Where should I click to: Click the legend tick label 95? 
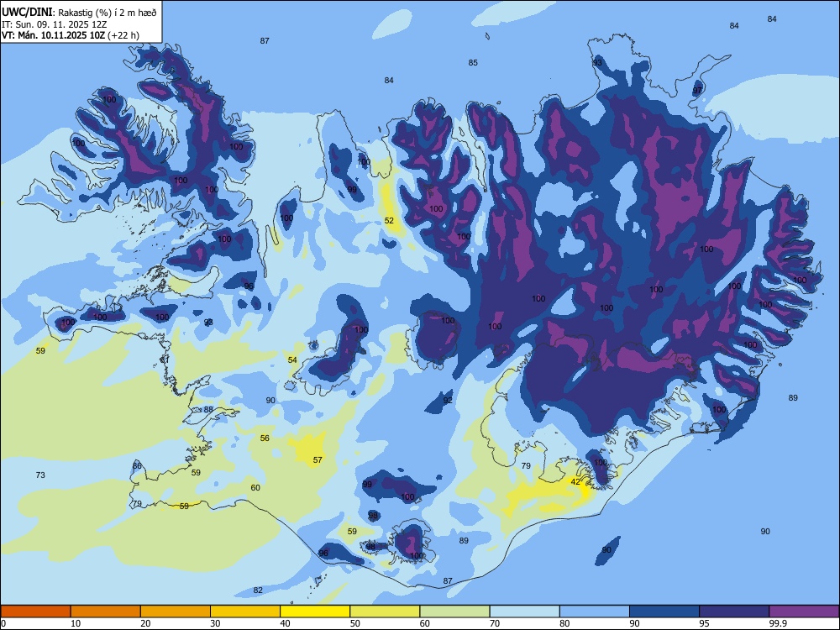(704, 623)
